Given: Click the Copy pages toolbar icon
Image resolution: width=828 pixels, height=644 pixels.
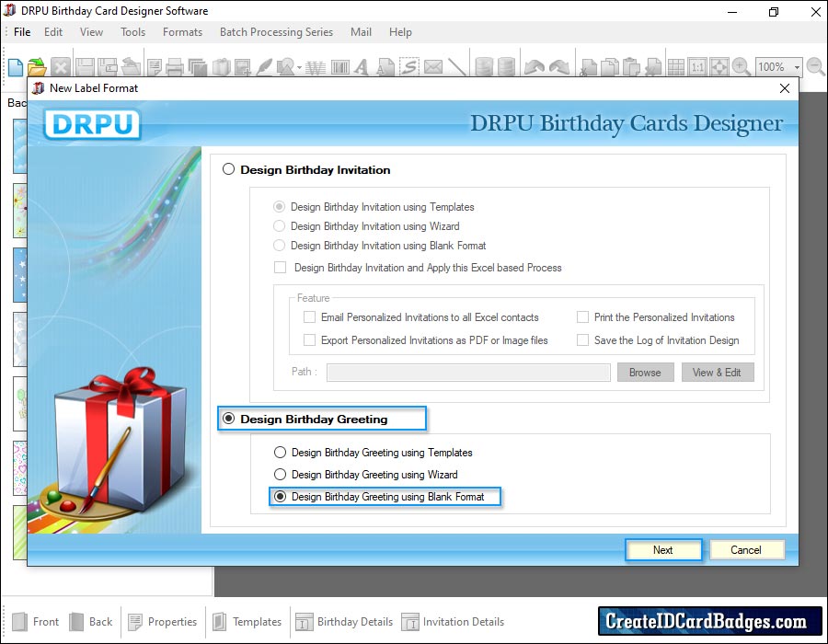Looking at the screenshot, I should click(x=610, y=67).
